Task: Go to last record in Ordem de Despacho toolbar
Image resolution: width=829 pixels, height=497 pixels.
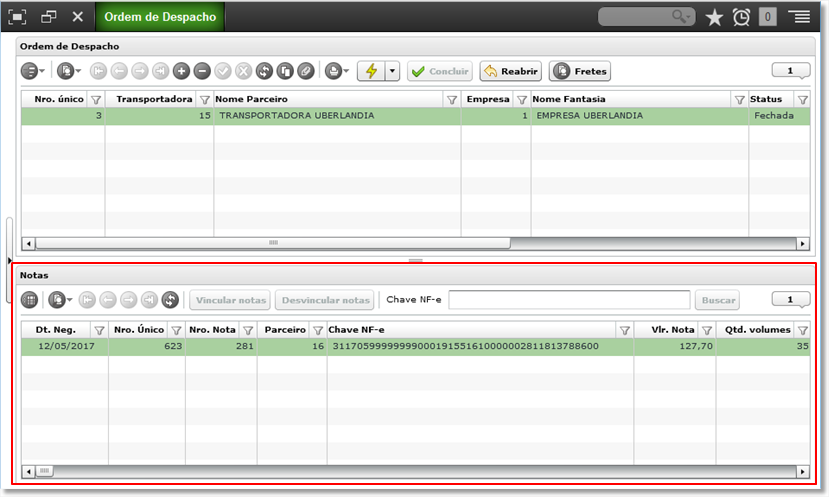Action: [160, 71]
